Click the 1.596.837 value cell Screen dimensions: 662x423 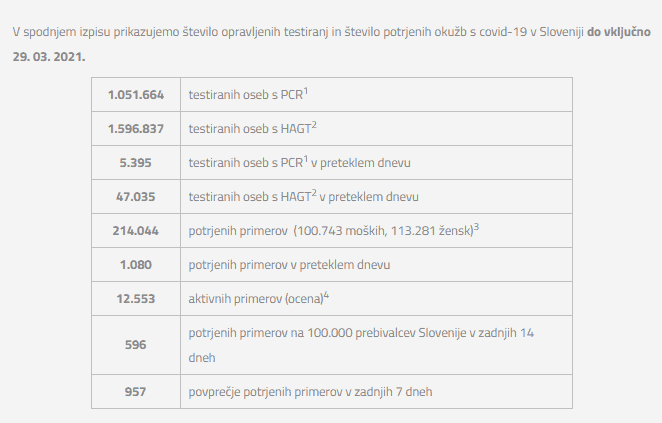(x=136, y=129)
